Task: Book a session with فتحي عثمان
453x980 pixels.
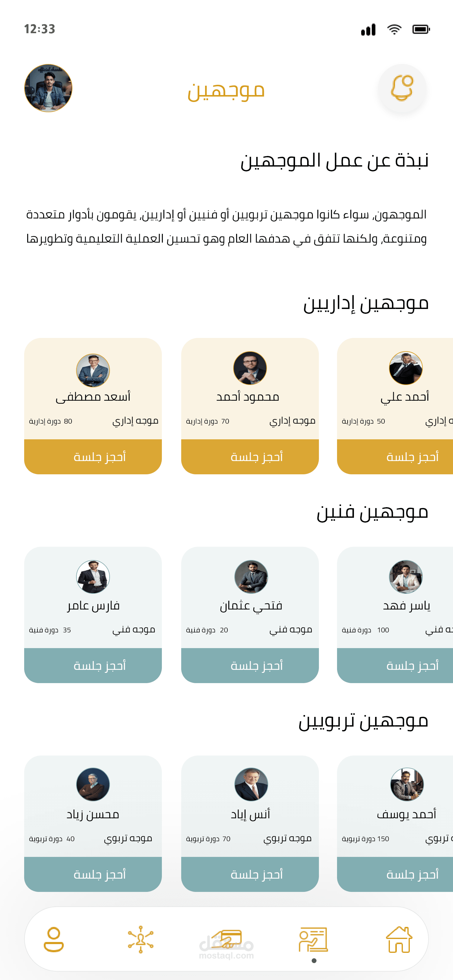Action: click(250, 665)
